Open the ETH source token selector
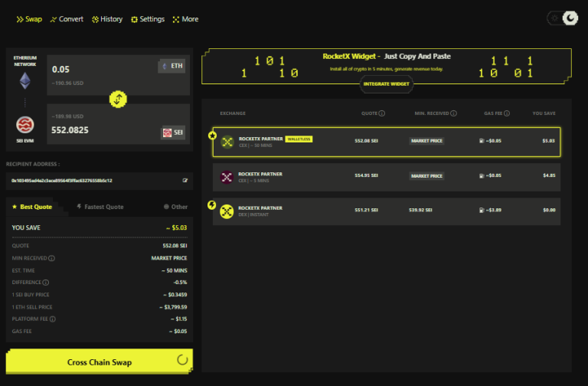Screen dimensions: 588x386 tap(172, 67)
